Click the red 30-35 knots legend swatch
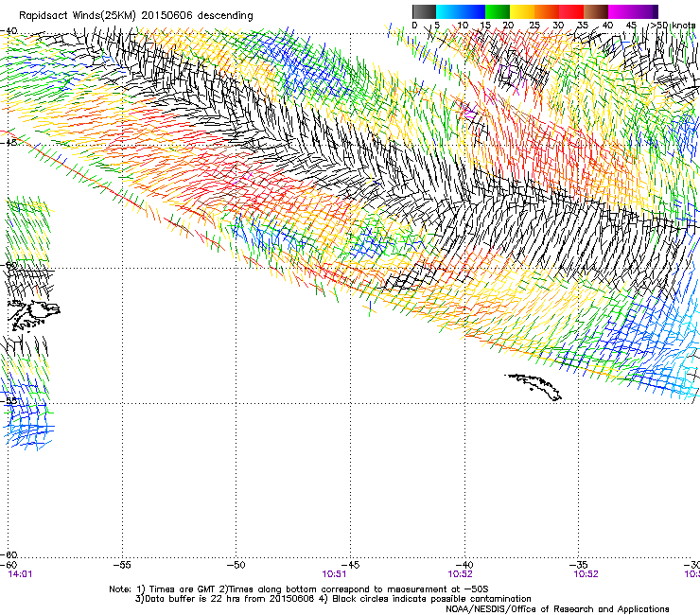 pyautogui.click(x=571, y=11)
